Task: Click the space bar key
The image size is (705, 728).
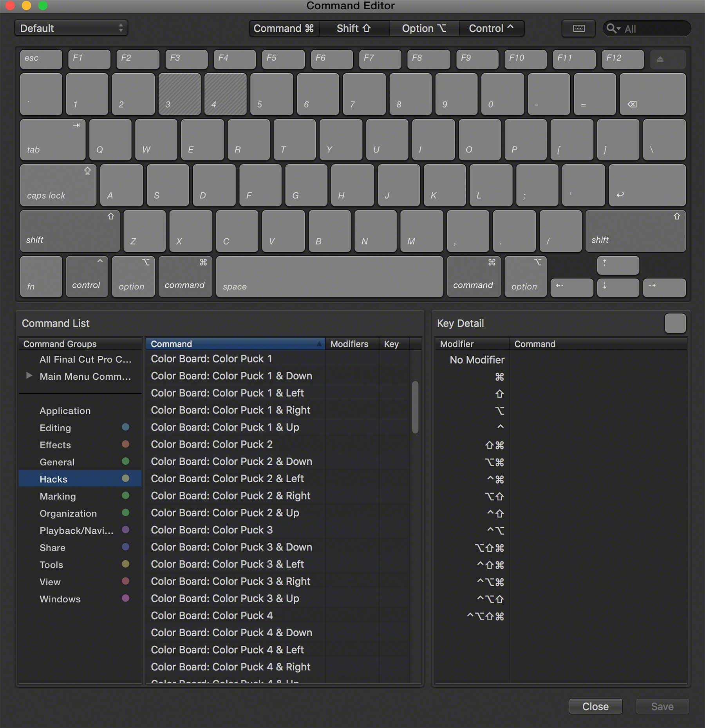Action: pos(329,277)
